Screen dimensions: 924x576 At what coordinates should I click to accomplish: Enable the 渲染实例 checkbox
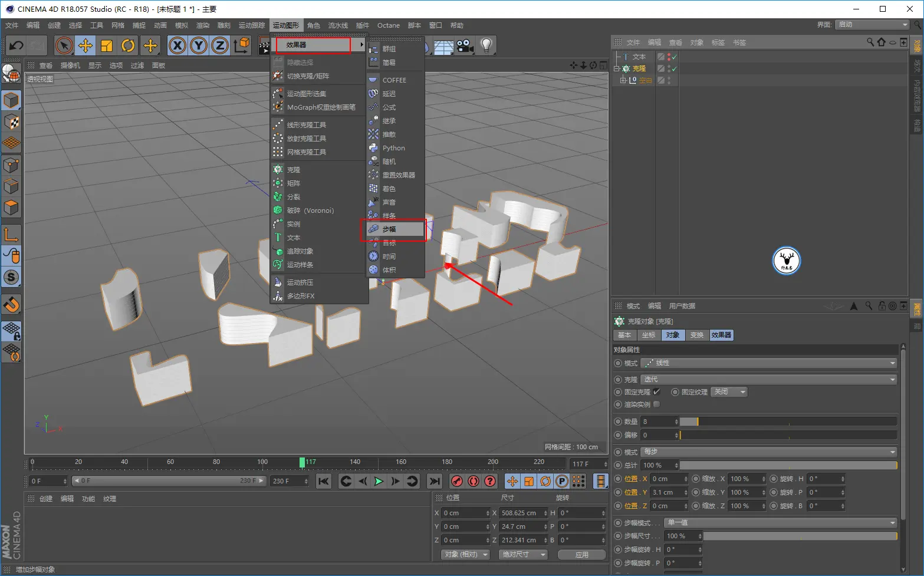[x=656, y=404]
